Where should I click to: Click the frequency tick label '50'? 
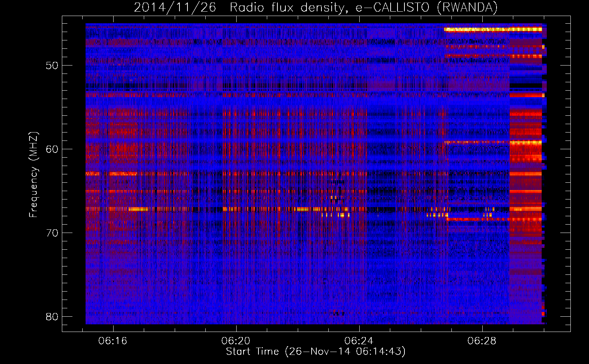(52, 66)
